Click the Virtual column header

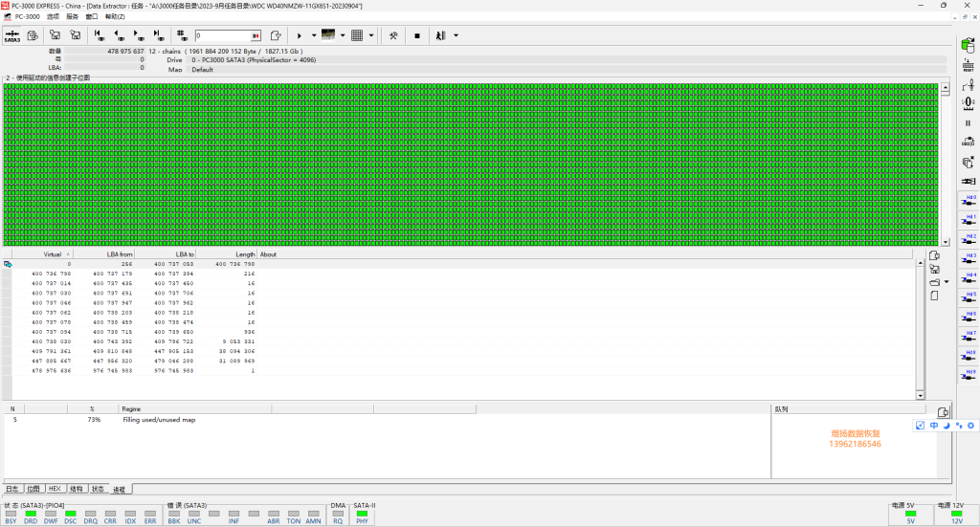pyautogui.click(x=42, y=254)
